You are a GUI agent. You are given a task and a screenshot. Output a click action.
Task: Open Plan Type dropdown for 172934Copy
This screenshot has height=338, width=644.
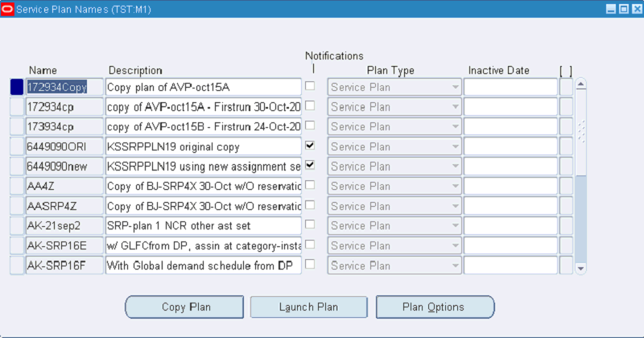pyautogui.click(x=455, y=87)
